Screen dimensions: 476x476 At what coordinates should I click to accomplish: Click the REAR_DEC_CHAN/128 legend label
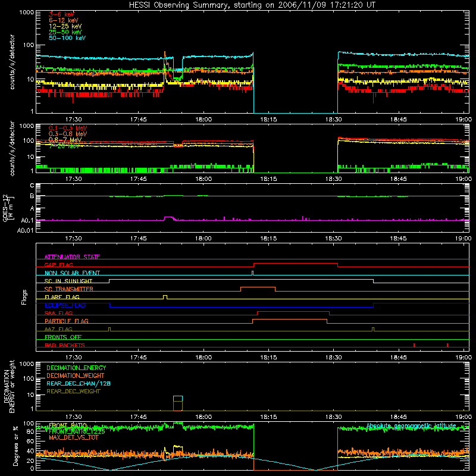[x=79, y=384]
